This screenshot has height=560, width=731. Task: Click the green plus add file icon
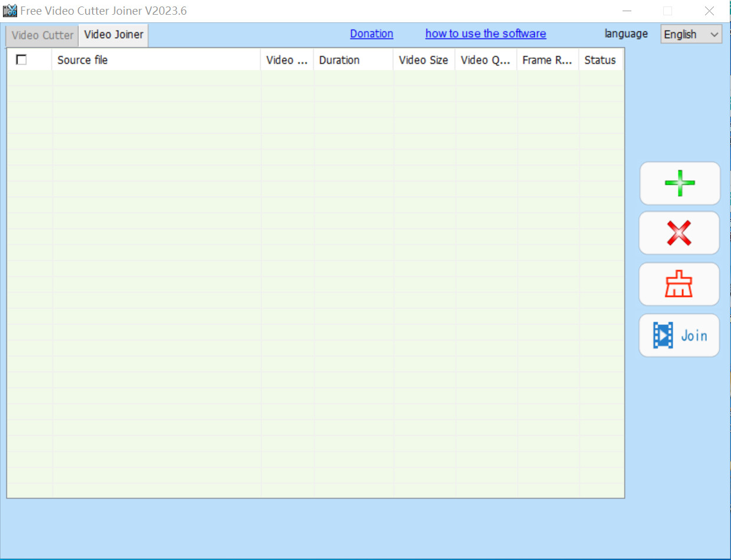click(x=680, y=183)
